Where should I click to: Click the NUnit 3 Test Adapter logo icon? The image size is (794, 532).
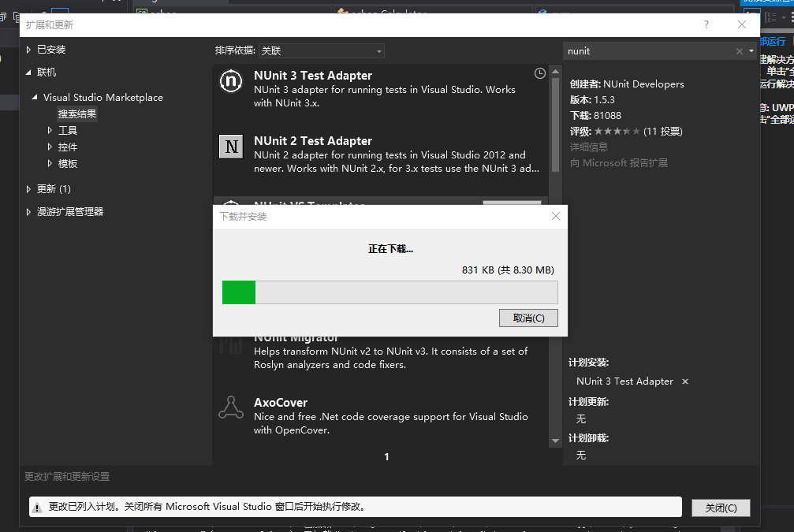[x=230, y=81]
